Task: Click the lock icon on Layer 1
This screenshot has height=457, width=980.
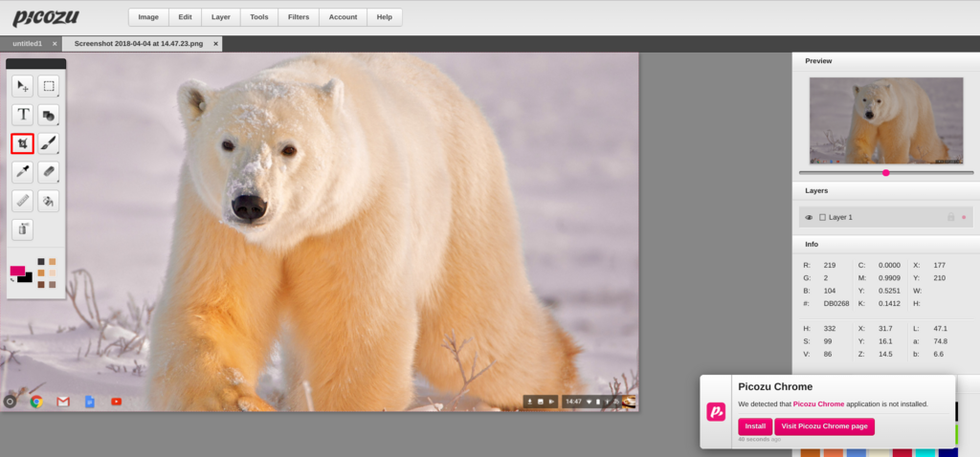Action: [x=950, y=217]
